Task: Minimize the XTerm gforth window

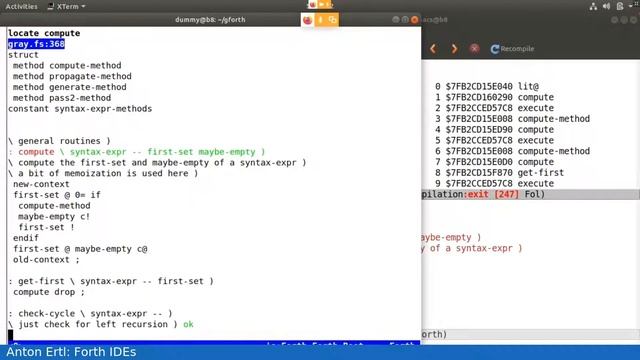Action: (396, 20)
